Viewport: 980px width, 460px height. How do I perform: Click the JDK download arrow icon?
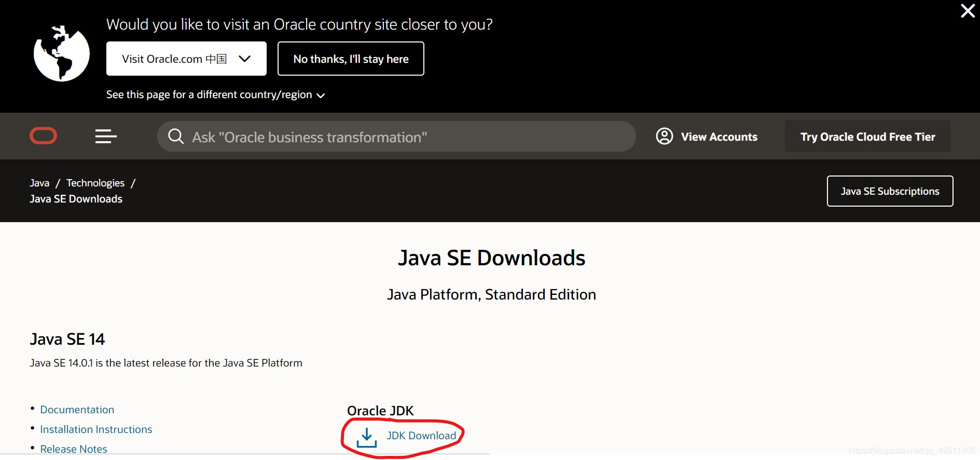pyautogui.click(x=367, y=438)
